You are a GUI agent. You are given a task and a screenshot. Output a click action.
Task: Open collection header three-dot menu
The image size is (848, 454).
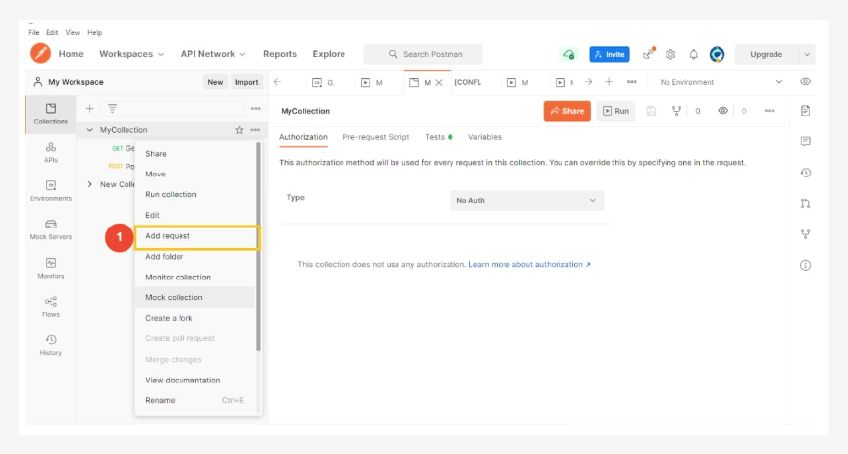770,111
